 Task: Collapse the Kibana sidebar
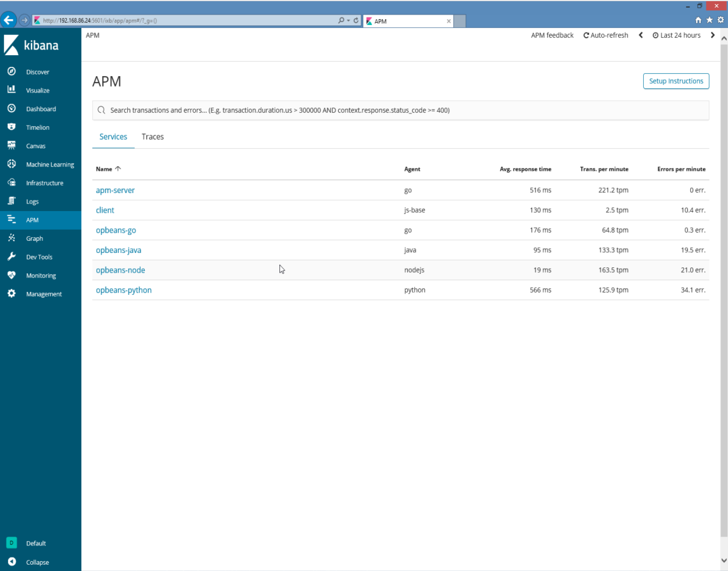(12, 562)
